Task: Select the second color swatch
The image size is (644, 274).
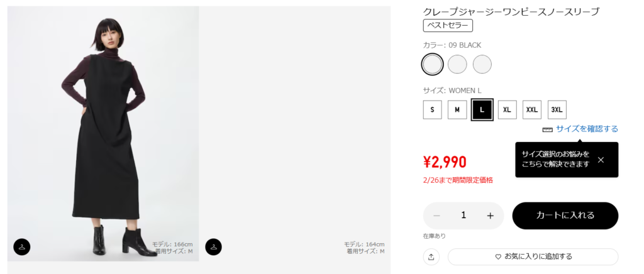Action: 457,64
